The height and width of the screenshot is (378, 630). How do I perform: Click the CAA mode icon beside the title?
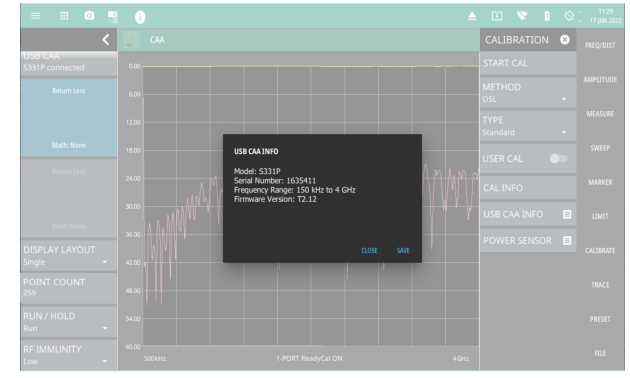[x=131, y=40]
